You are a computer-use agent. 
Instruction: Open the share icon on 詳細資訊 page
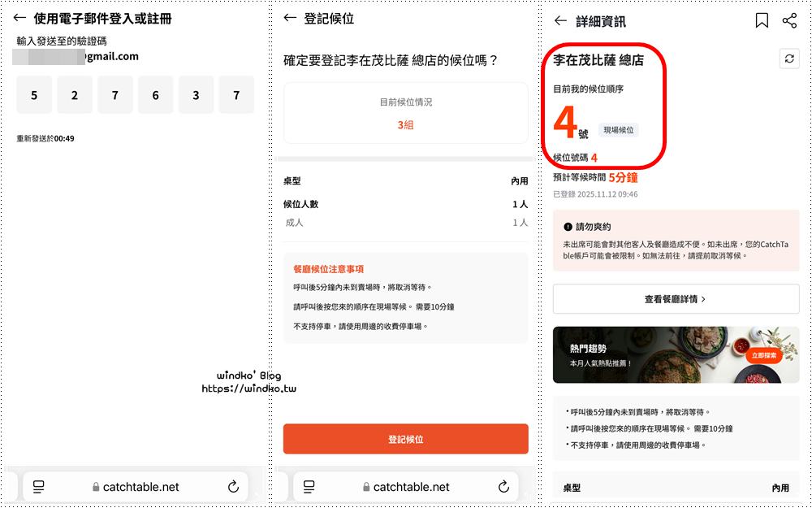(789, 20)
